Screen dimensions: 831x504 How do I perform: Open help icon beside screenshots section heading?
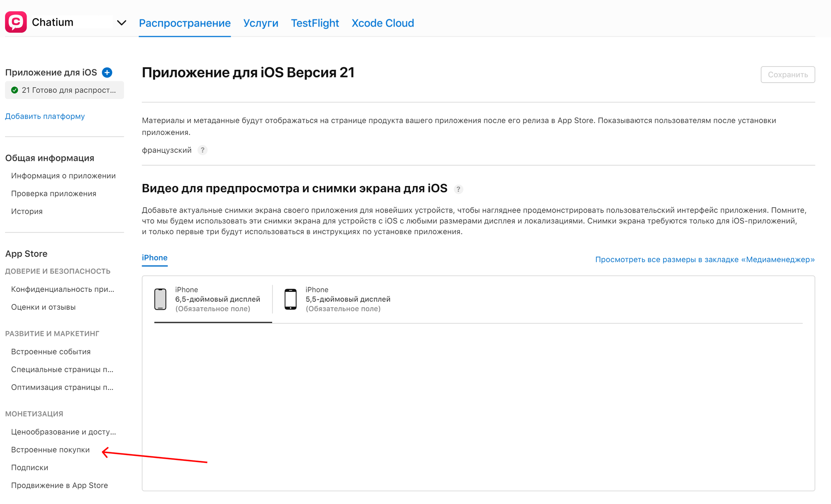coord(458,189)
